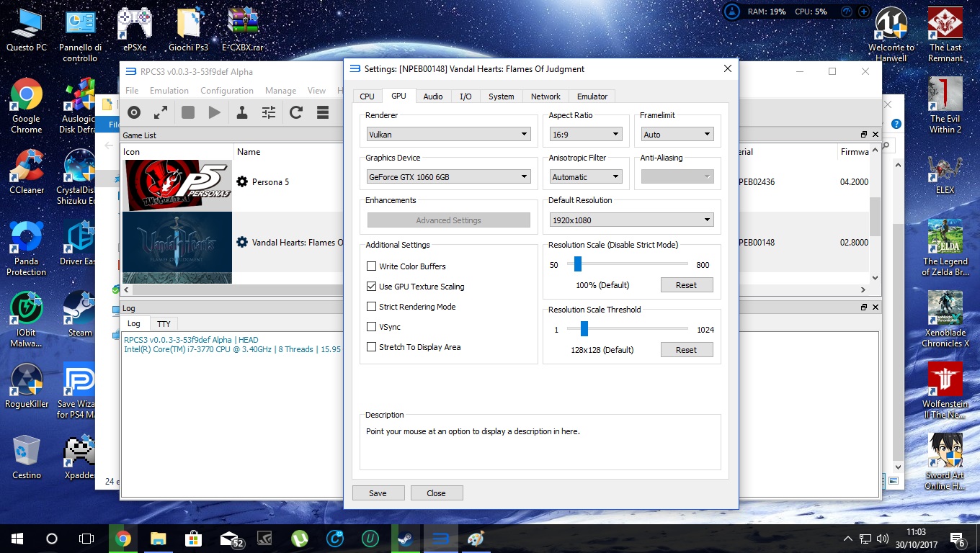
Task: Switch to the Network settings tab
Action: tap(545, 96)
